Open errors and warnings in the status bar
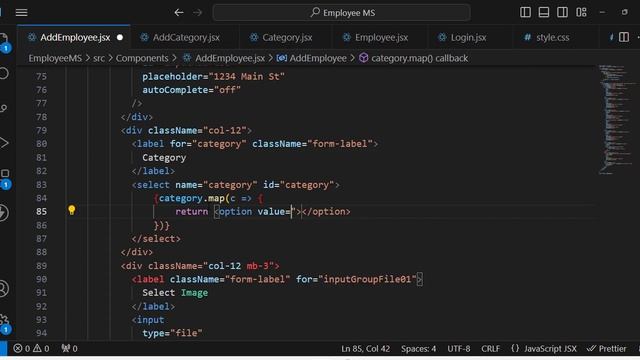The height and width of the screenshot is (360, 640). pyautogui.click(x=31, y=349)
